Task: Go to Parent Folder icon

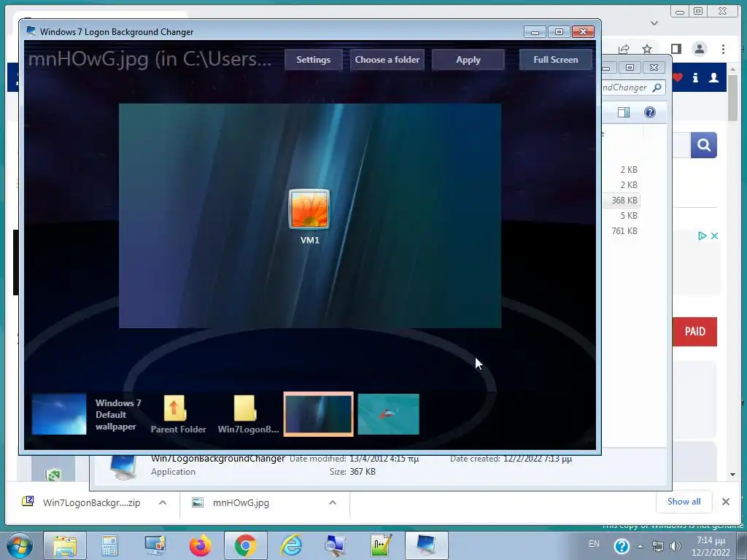Action: coord(174,408)
